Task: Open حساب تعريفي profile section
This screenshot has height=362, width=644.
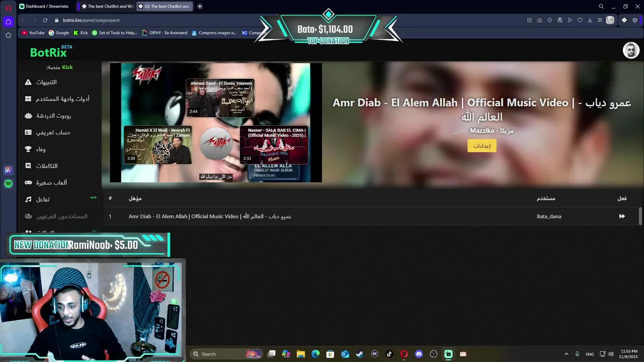Action: [x=48, y=132]
